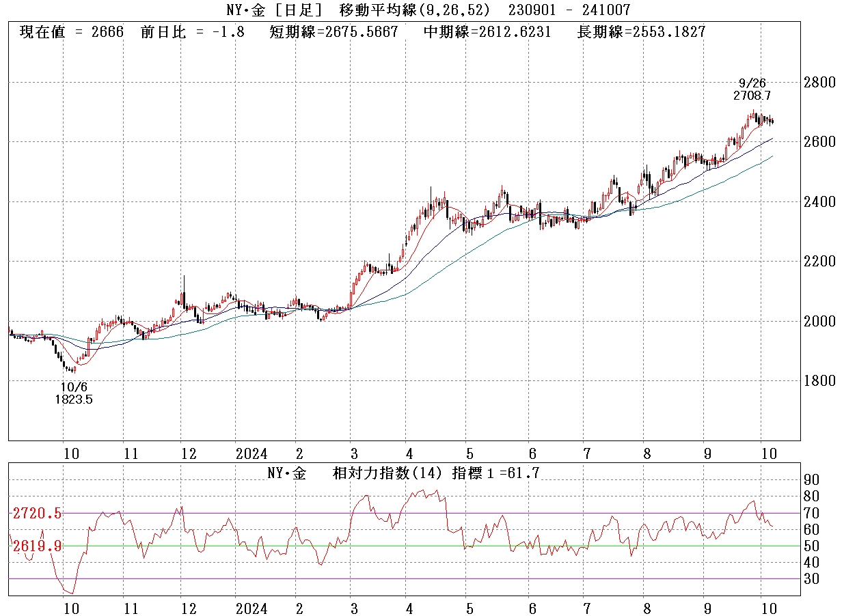The height and width of the screenshot is (616, 857).
Task: Click the red 2720.5 level label
Action: point(36,514)
